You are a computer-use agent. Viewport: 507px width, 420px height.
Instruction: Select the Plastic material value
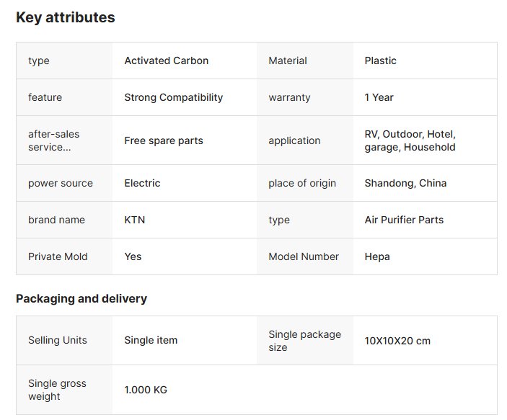click(x=380, y=61)
